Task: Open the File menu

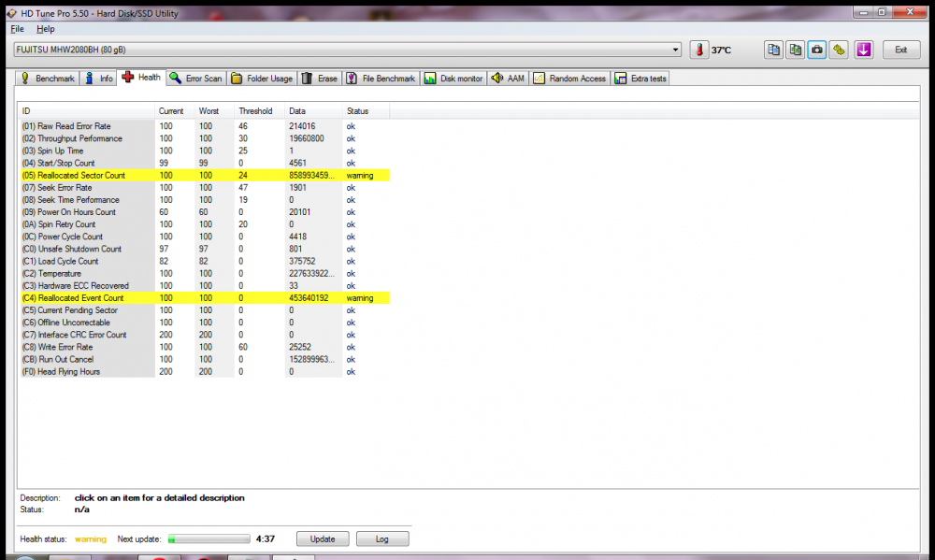Action: click(x=17, y=29)
